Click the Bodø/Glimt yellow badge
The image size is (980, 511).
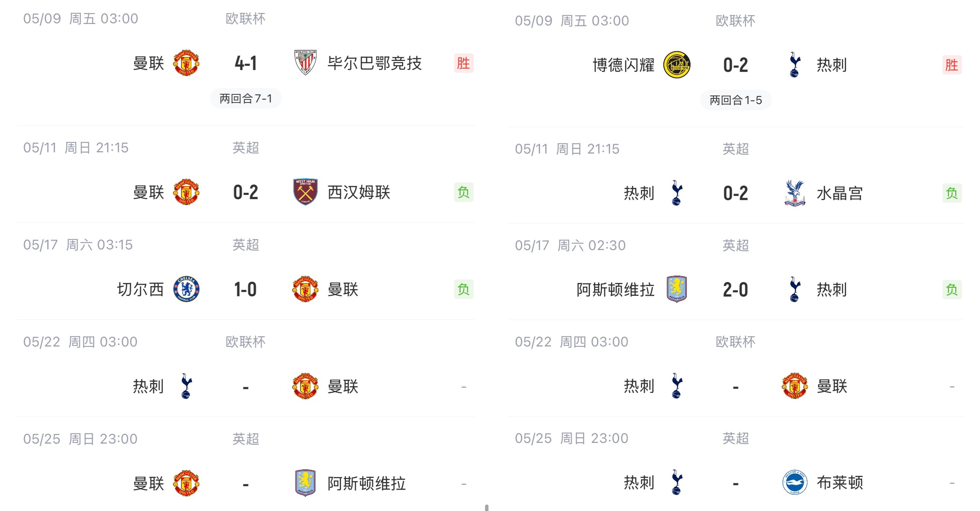[677, 65]
